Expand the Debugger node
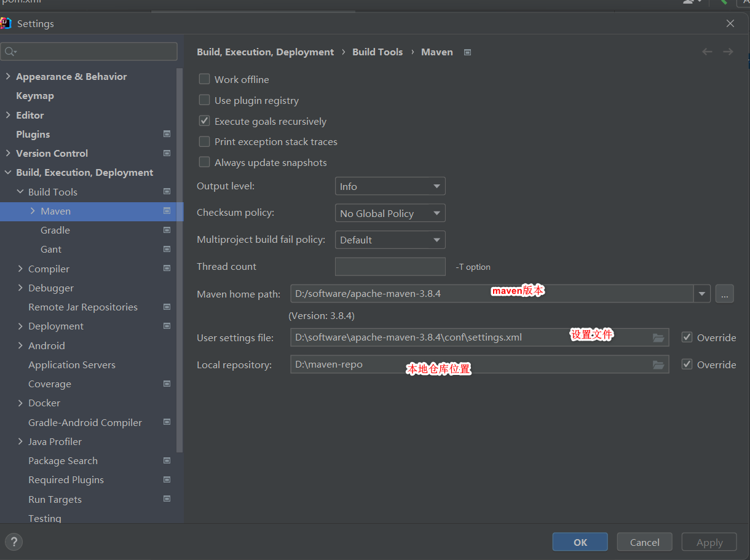This screenshot has width=750, height=560. pos(20,288)
